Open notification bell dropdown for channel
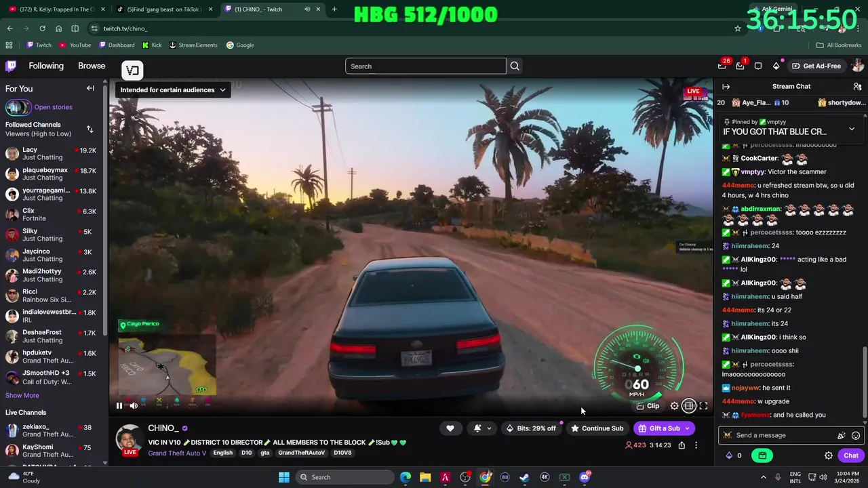 point(481,428)
